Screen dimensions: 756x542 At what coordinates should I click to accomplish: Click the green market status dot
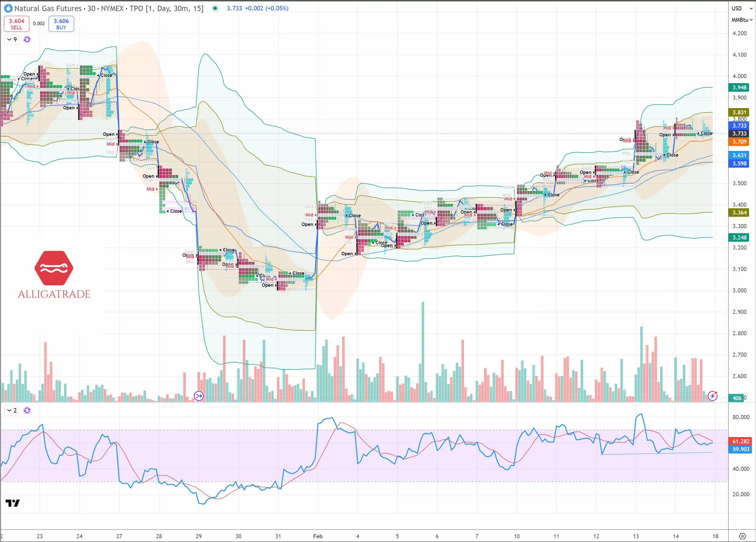(x=215, y=8)
